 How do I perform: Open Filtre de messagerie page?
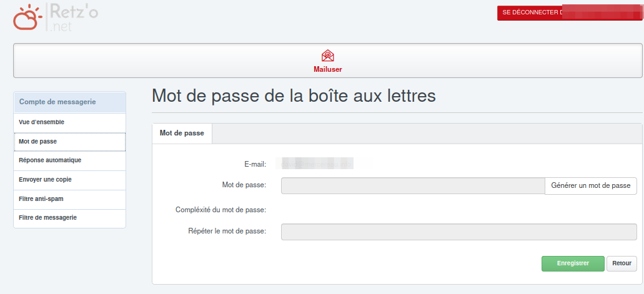click(48, 218)
